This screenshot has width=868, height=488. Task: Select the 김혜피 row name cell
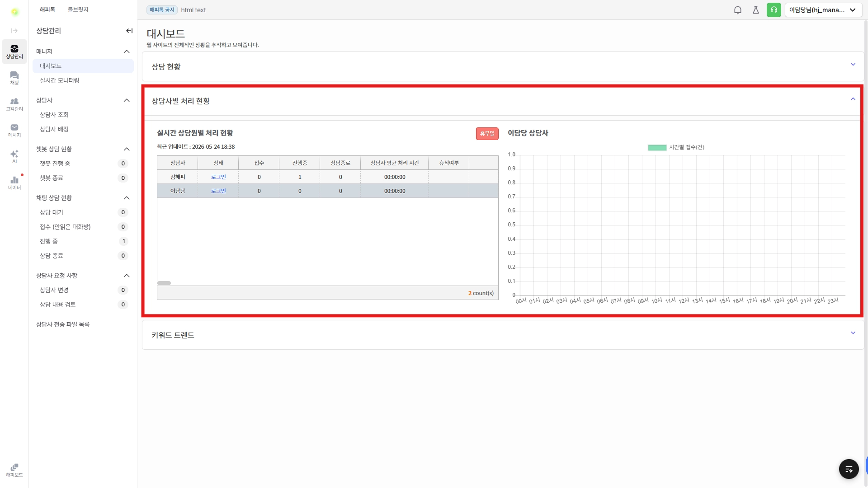click(178, 177)
